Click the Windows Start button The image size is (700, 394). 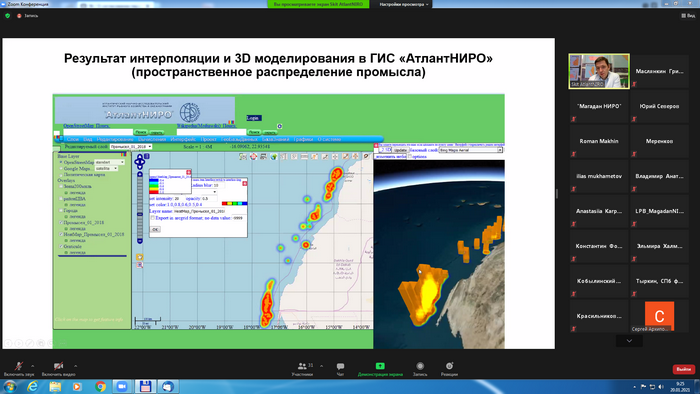pyautogui.click(x=10, y=386)
